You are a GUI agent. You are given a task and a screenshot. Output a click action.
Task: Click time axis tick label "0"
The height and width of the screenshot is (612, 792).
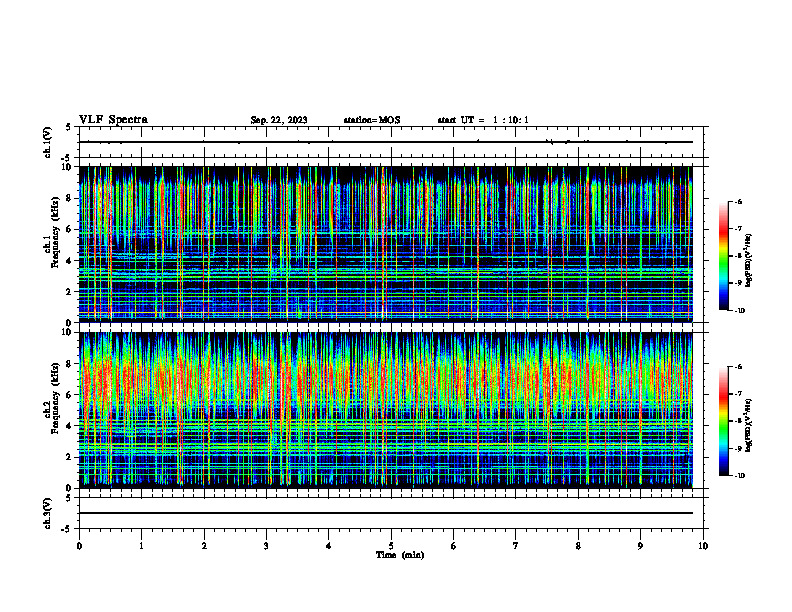(79, 546)
